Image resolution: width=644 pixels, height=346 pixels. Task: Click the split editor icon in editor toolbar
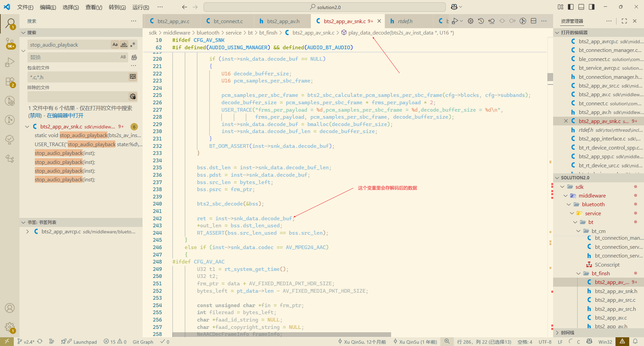[x=534, y=21]
